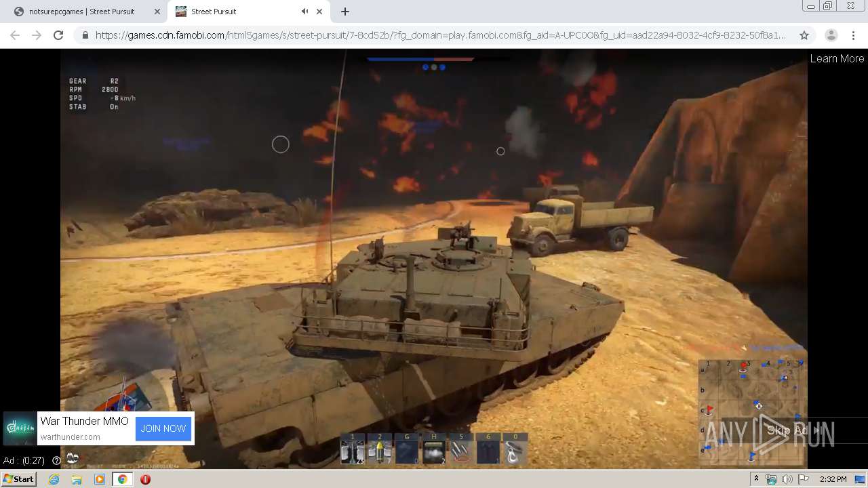Click the War Thunder MMO ad title
Image resolution: width=868 pixels, height=488 pixels.
click(84, 421)
